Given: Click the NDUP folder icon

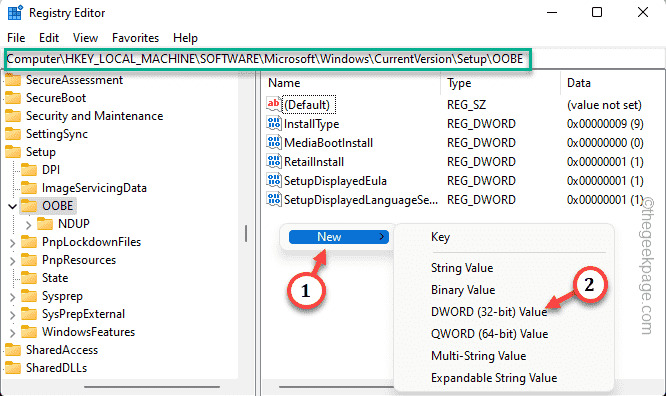Looking at the screenshot, I should coord(45,223).
